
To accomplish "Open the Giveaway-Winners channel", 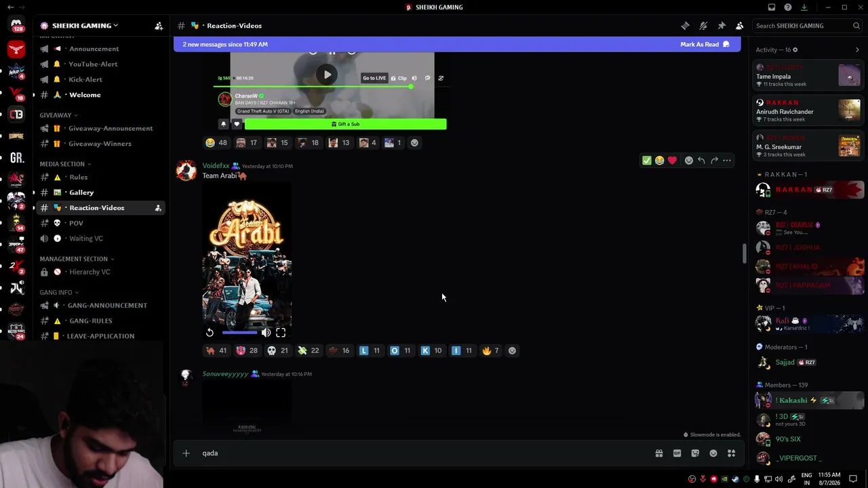I will (100, 144).
